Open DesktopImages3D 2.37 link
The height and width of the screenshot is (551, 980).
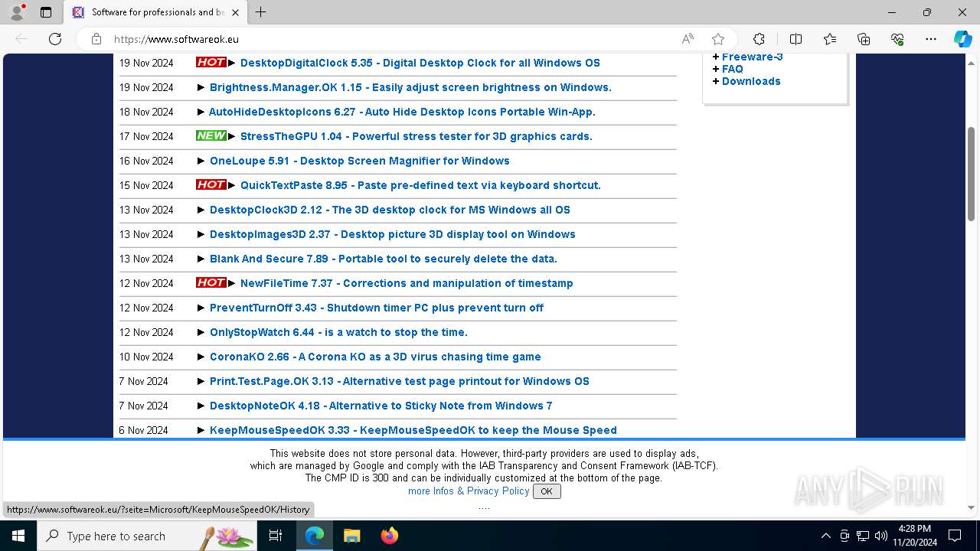pos(392,234)
